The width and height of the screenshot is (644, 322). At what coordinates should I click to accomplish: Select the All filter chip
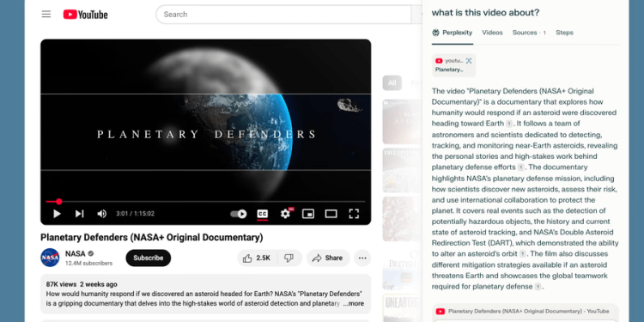point(392,83)
